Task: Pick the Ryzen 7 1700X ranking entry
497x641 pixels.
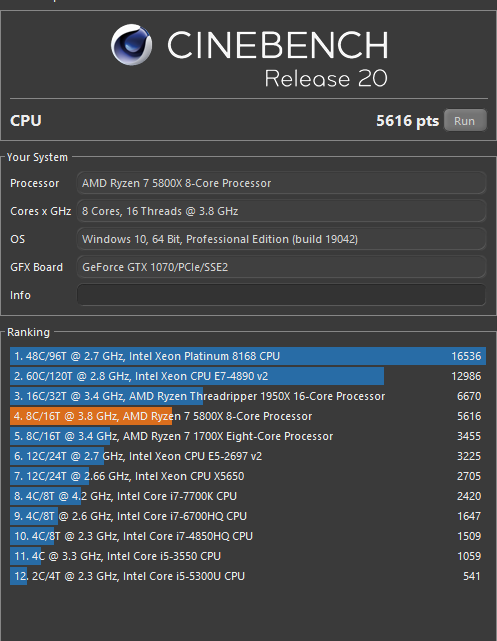Action: (248, 436)
